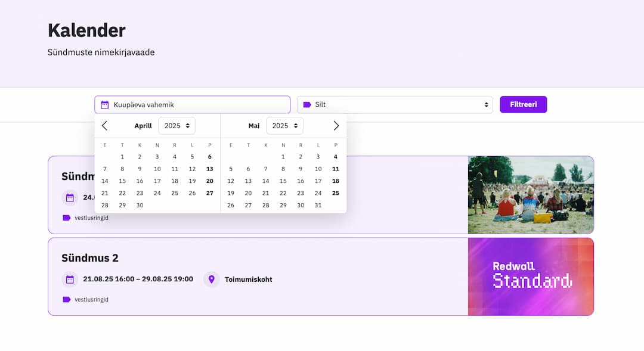The image size is (644, 351).
Task: Choose May 20 in the calendar
Action: (x=248, y=193)
